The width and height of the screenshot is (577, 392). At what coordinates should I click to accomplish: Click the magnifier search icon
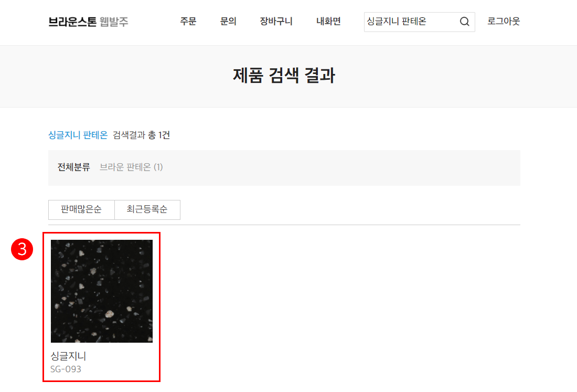point(464,22)
